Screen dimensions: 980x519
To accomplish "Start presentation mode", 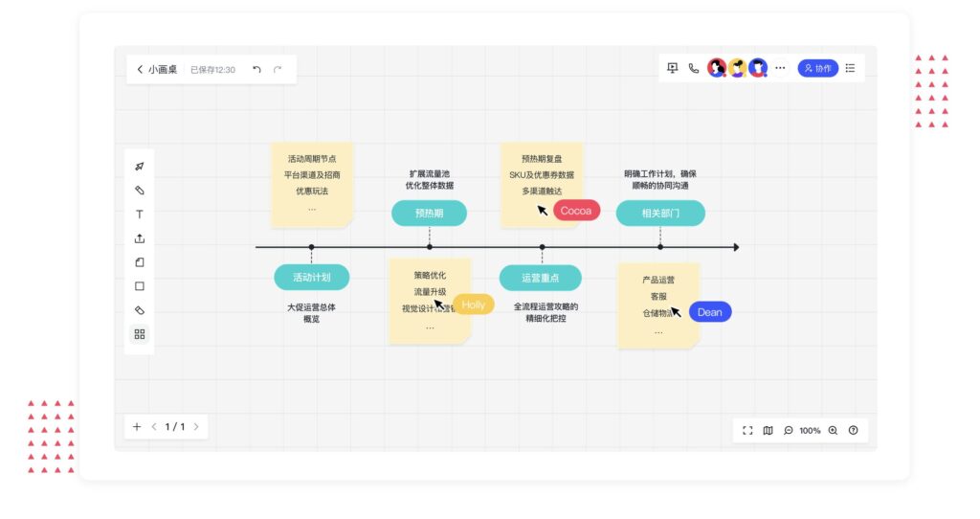I will (672, 68).
